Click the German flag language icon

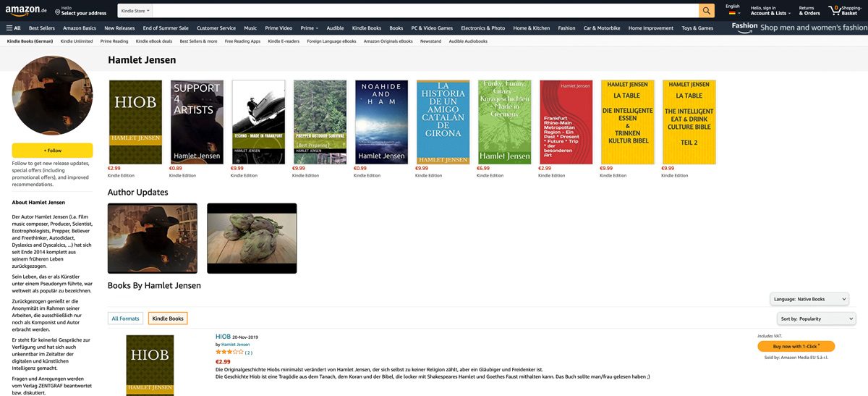click(732, 13)
